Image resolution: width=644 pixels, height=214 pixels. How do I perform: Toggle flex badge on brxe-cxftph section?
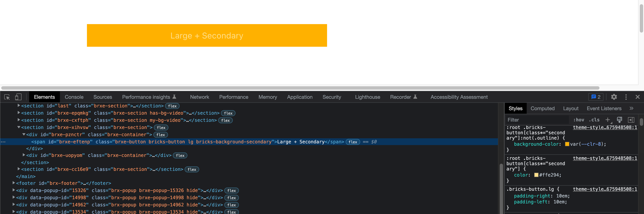click(x=225, y=120)
